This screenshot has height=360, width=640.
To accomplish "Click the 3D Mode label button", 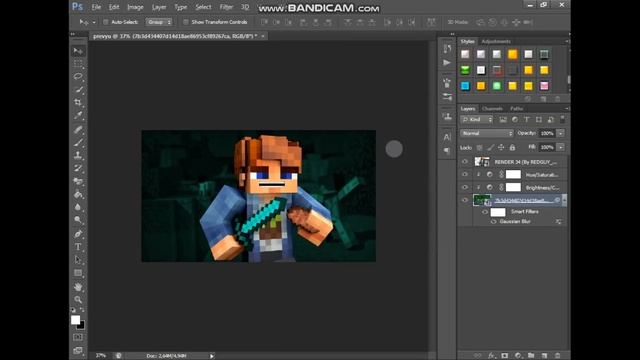I will pos(458,22).
